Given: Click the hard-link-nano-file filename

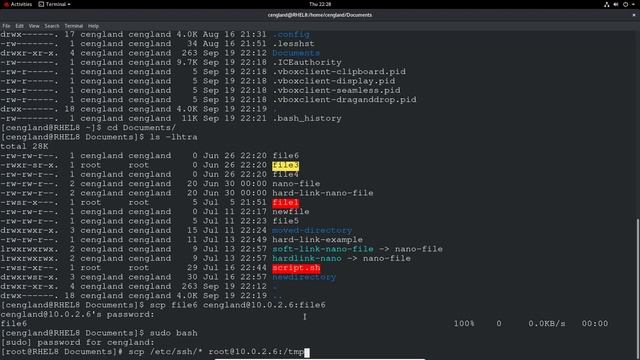Looking at the screenshot, I should click(x=323, y=193).
